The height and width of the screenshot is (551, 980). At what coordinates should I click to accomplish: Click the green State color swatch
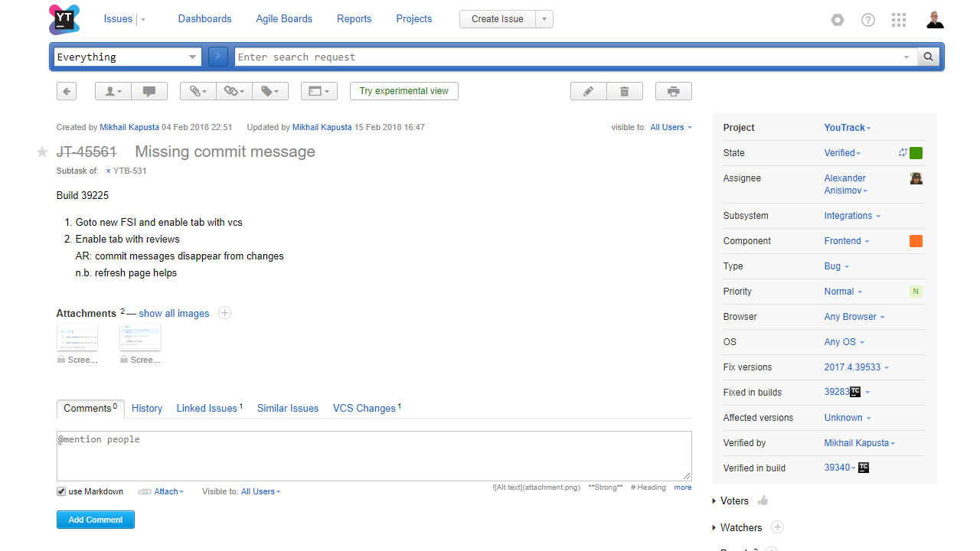(x=916, y=153)
